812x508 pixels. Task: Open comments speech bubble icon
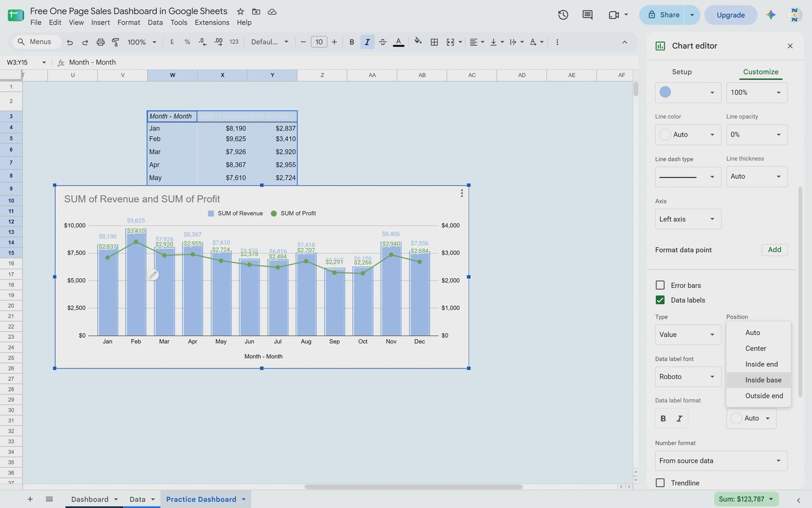point(587,15)
